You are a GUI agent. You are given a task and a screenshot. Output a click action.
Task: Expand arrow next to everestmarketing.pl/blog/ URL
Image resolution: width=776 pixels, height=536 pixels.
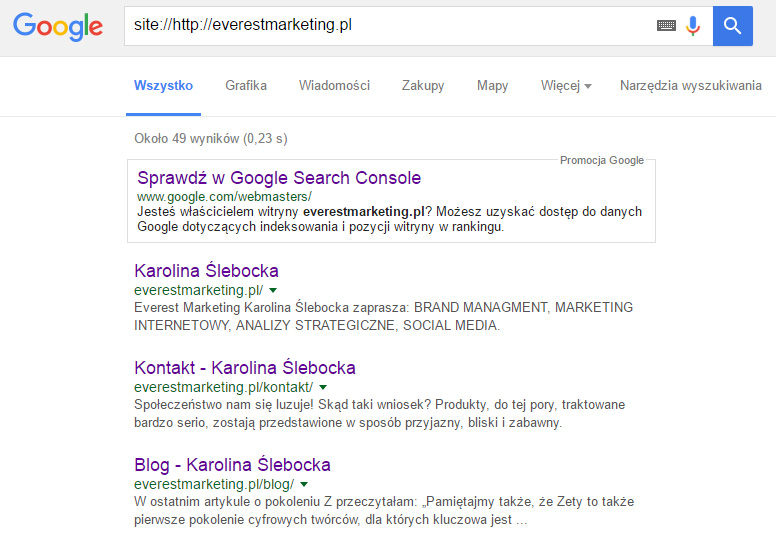[x=304, y=485]
